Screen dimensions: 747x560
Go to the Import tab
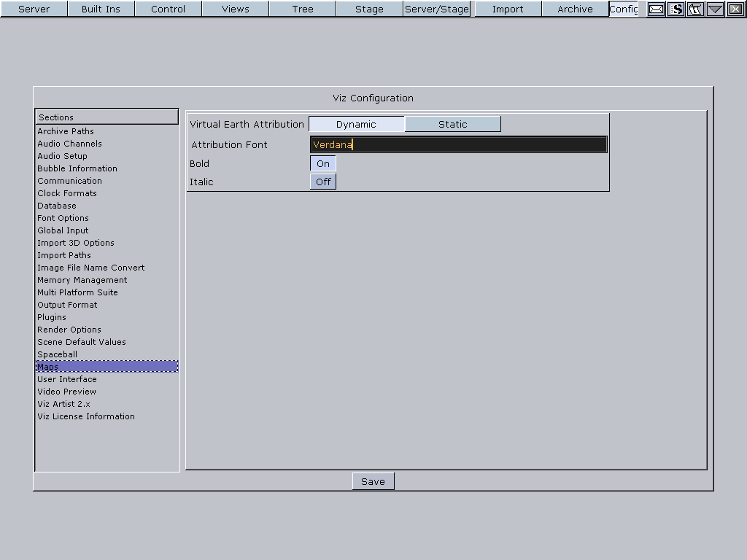click(x=508, y=9)
